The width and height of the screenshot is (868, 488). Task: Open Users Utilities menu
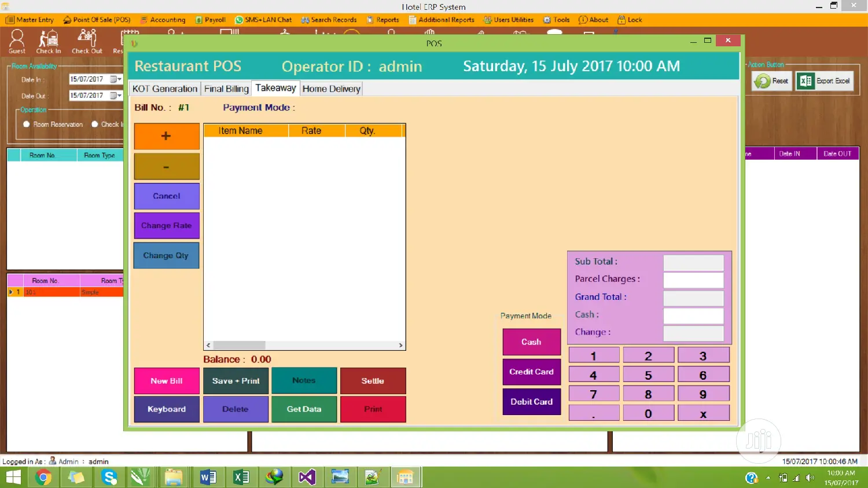(x=509, y=20)
